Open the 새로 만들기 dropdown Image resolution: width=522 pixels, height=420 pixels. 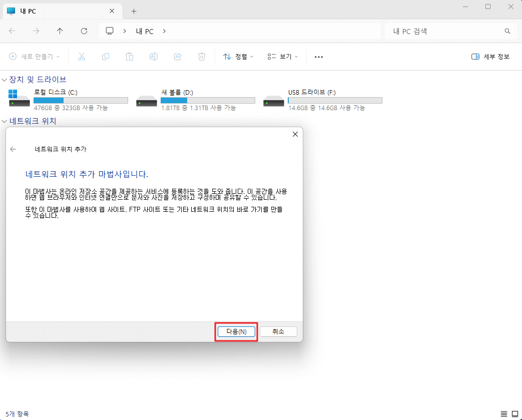[x=35, y=57]
